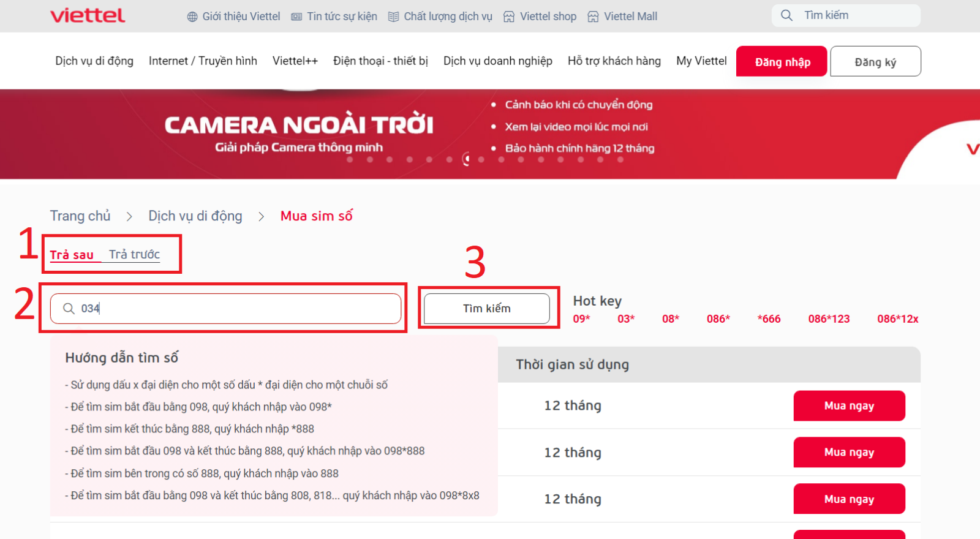This screenshot has height=539, width=980.
Task: Select the Trả sau tab
Action: point(72,254)
